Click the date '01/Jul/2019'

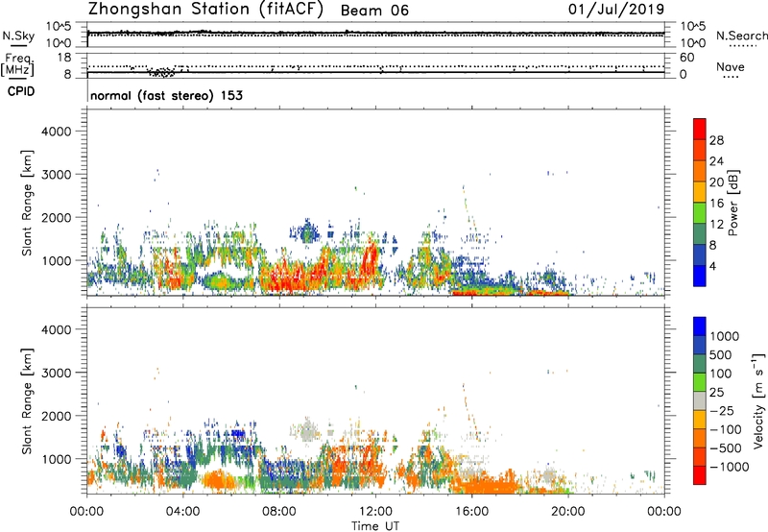tap(616, 10)
